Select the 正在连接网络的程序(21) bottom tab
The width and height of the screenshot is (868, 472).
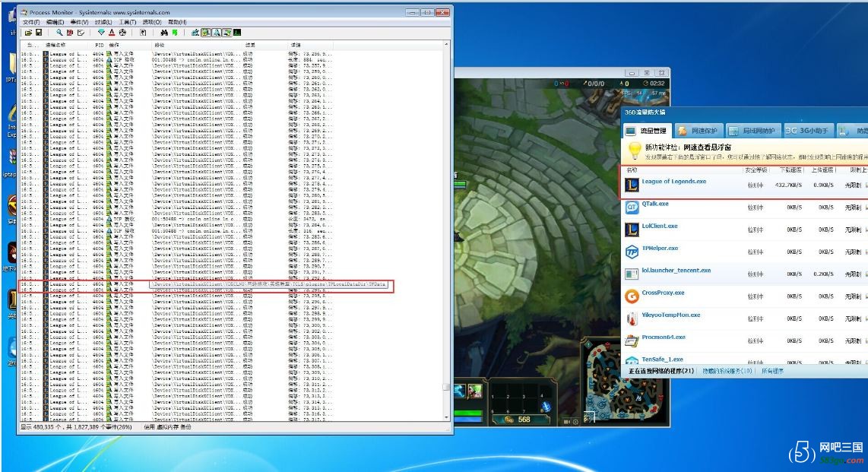pos(661,371)
